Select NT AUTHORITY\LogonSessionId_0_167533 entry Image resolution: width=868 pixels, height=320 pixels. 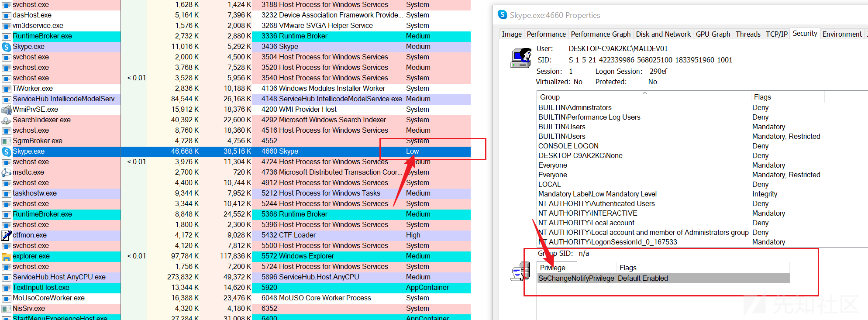[x=608, y=242]
